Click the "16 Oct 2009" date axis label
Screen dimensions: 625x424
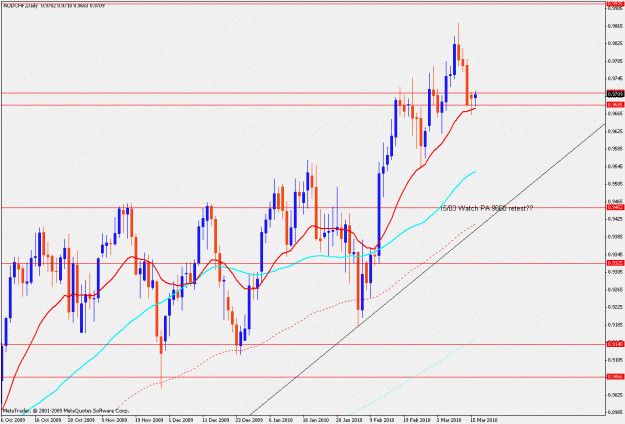pos(48,420)
